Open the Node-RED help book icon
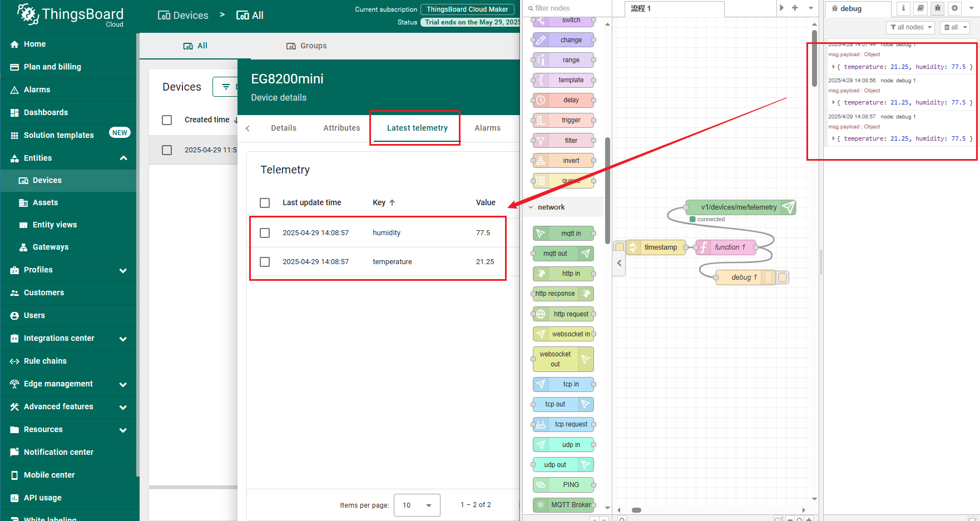Viewport: 980px width, 521px height. click(920, 8)
